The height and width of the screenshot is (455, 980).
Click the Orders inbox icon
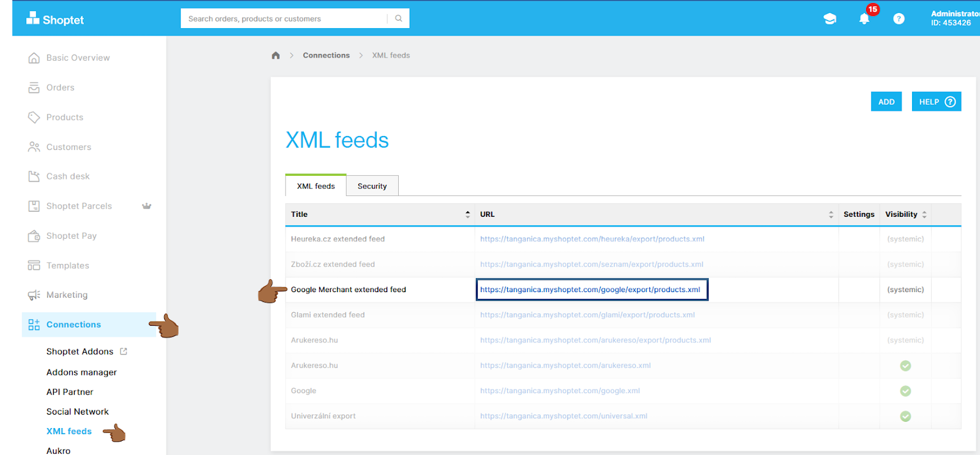34,88
